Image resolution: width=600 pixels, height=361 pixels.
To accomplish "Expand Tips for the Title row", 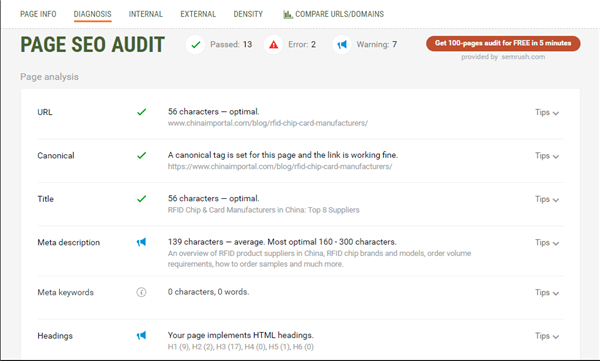I will [x=547, y=199].
